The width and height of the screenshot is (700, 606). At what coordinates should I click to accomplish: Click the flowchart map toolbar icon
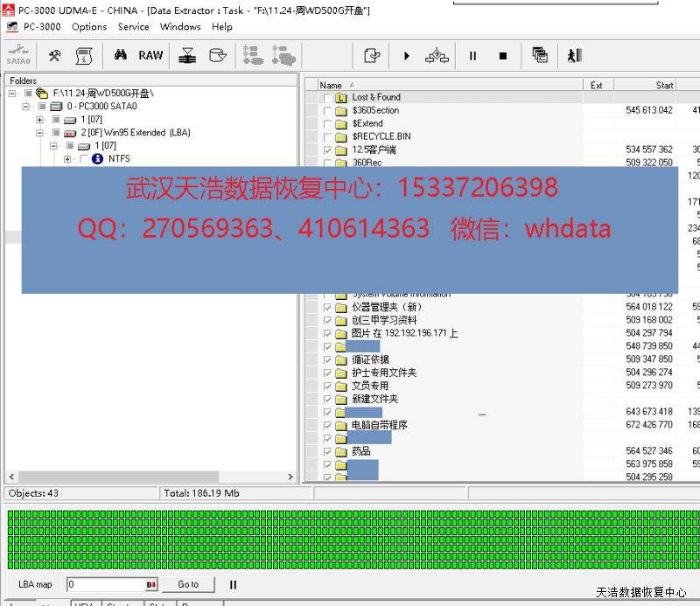437,56
